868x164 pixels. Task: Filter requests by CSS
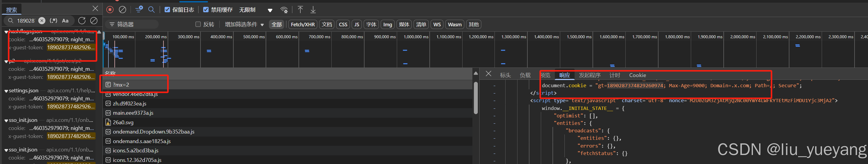(x=343, y=24)
